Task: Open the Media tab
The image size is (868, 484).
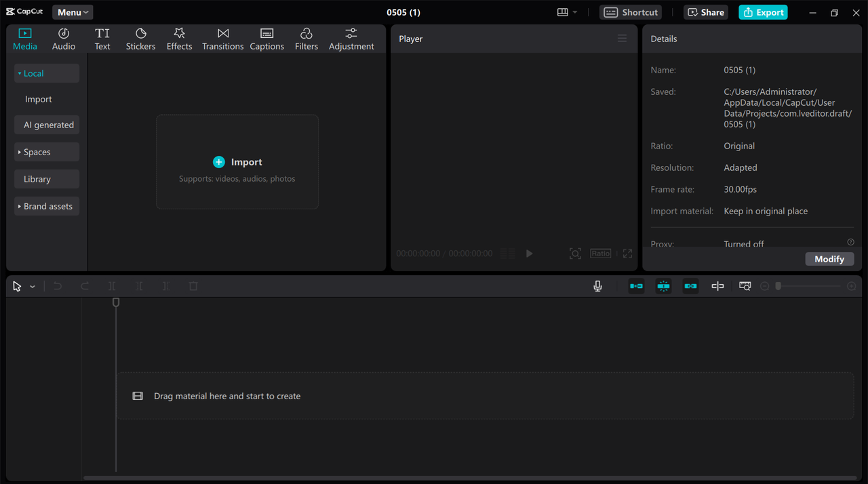Action: click(25, 39)
